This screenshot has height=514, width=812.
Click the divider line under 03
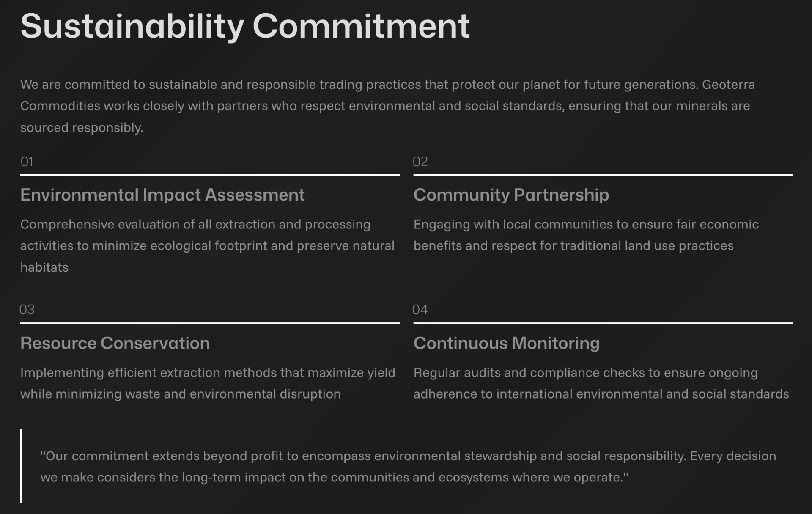point(210,323)
